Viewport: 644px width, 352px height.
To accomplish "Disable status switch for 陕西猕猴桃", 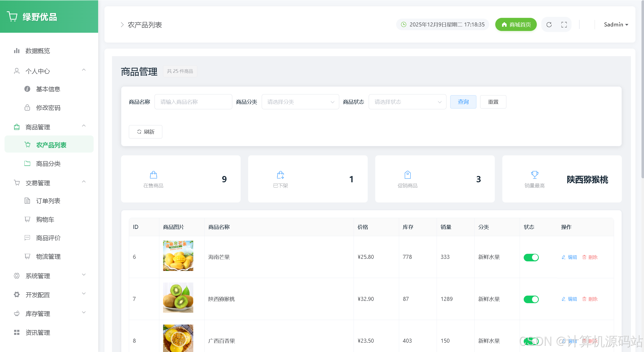I will coord(531,299).
